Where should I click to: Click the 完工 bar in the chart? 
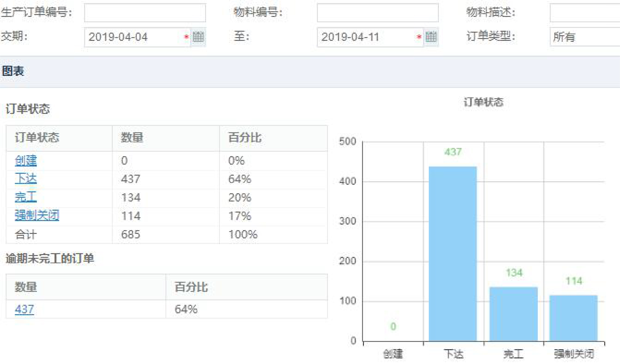pos(514,314)
